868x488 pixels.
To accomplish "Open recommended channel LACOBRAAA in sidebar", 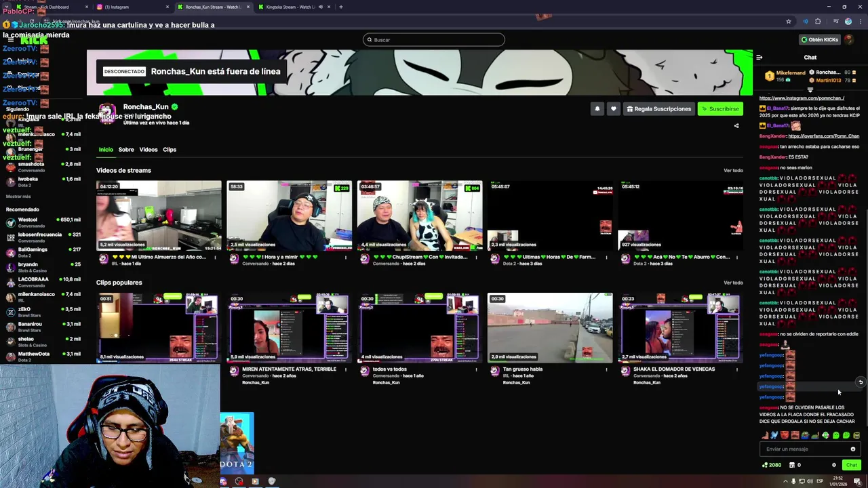I will 43,282.
